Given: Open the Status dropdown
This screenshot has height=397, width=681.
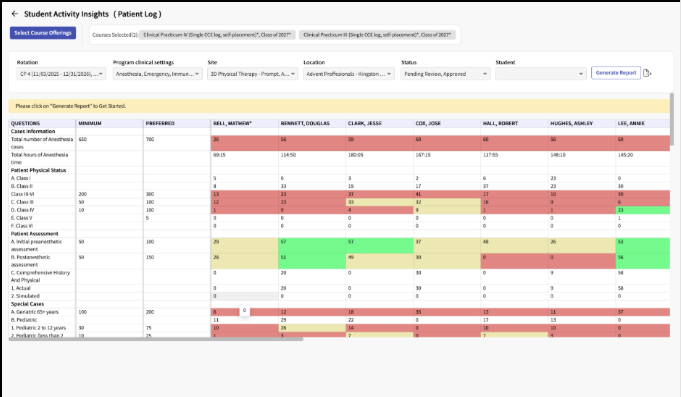Looking at the screenshot, I should (445, 74).
